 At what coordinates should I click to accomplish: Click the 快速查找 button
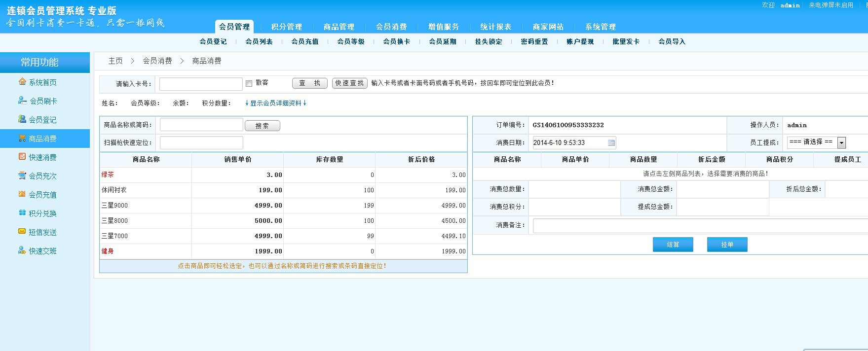[x=350, y=83]
